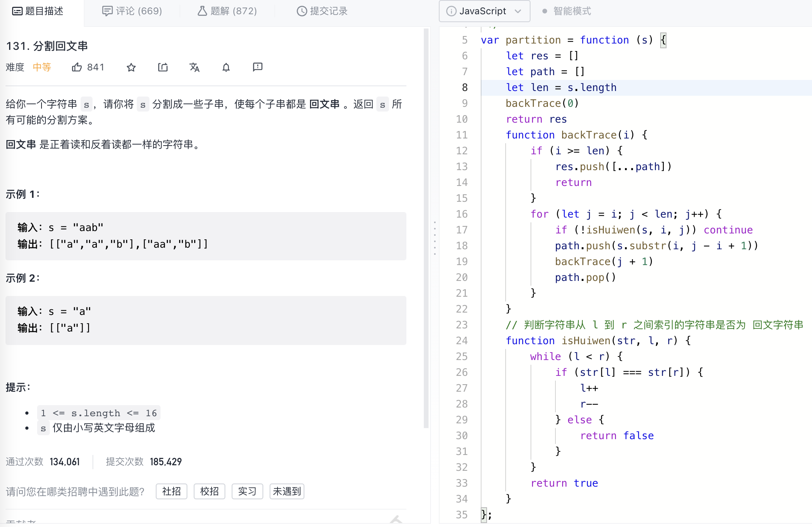This screenshot has width=812, height=527.
Task: Share problem 131 using share icon
Action: pyautogui.click(x=163, y=67)
